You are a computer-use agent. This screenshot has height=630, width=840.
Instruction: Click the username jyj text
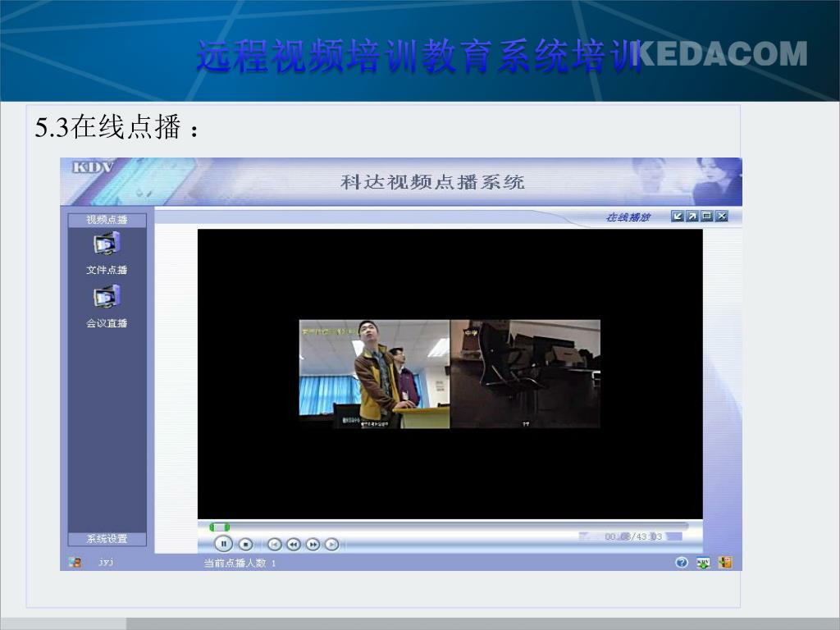[x=106, y=563]
